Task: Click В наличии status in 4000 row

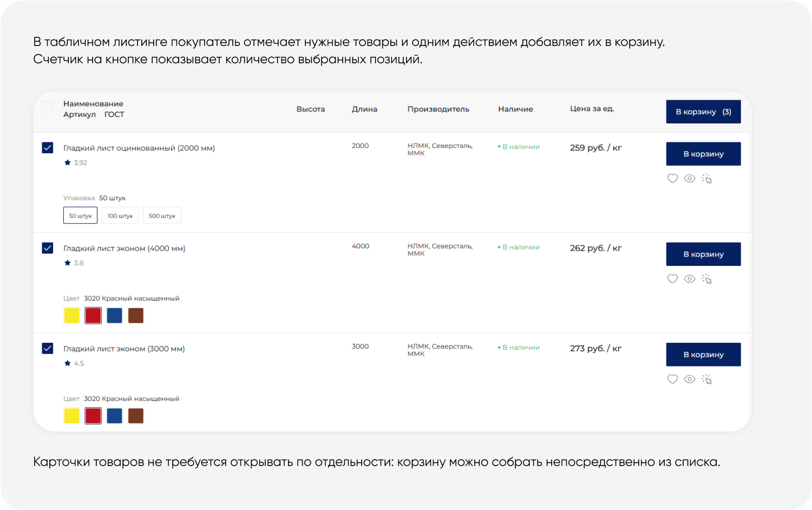Action: [519, 247]
